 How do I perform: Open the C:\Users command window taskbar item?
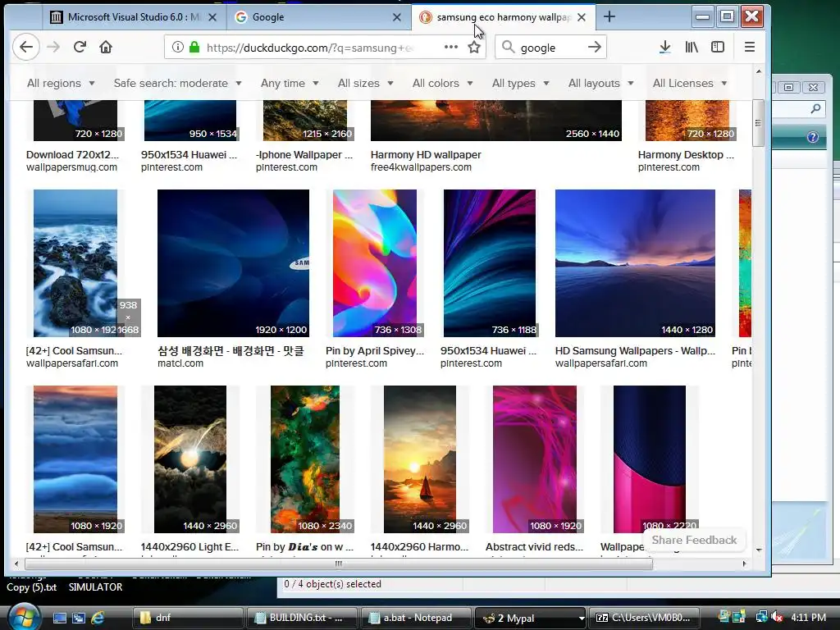point(646,618)
